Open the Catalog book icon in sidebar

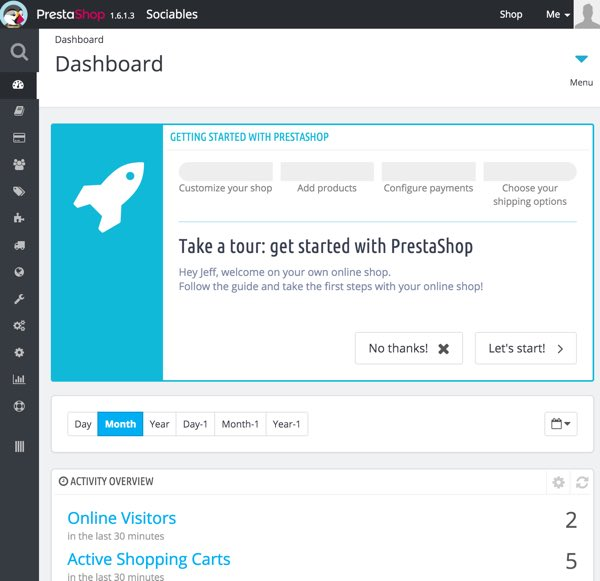tap(19, 111)
